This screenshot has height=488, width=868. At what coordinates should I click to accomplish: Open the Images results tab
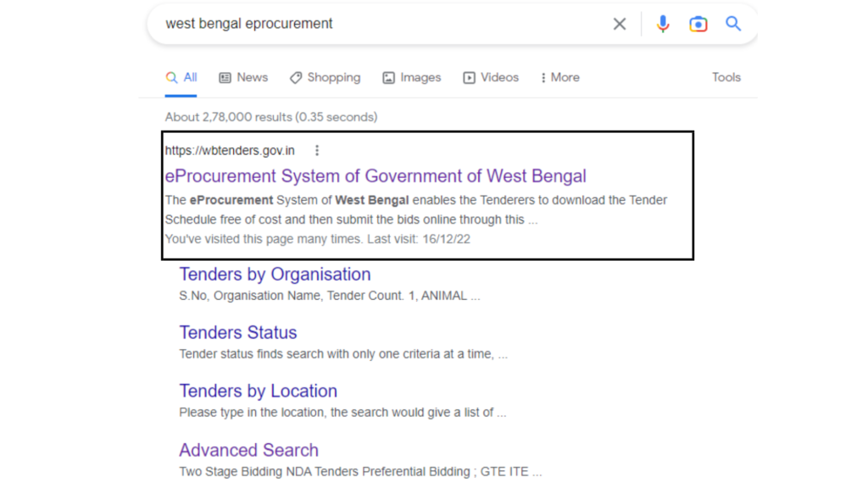(x=412, y=77)
